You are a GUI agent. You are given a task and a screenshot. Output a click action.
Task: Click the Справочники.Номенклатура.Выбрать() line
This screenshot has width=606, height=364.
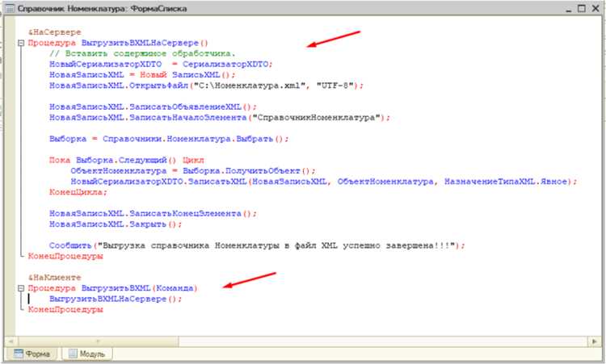pyautogui.click(x=169, y=139)
